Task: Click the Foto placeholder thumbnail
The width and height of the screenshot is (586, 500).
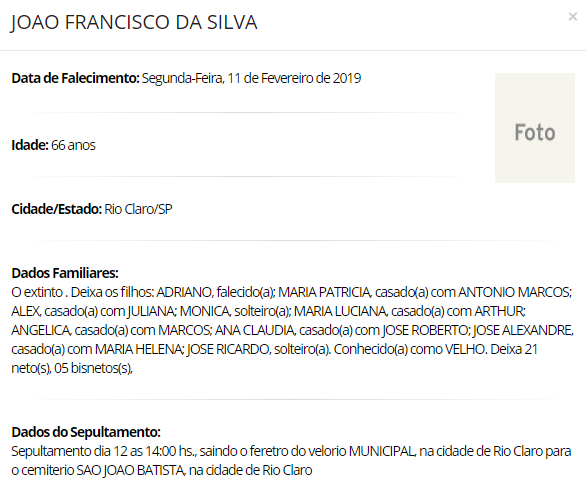Action: [535, 128]
